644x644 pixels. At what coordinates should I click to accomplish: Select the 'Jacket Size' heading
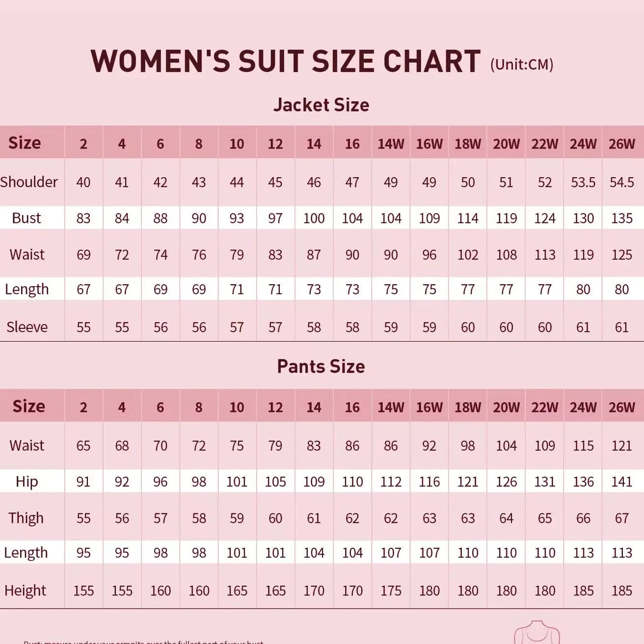tap(321, 105)
